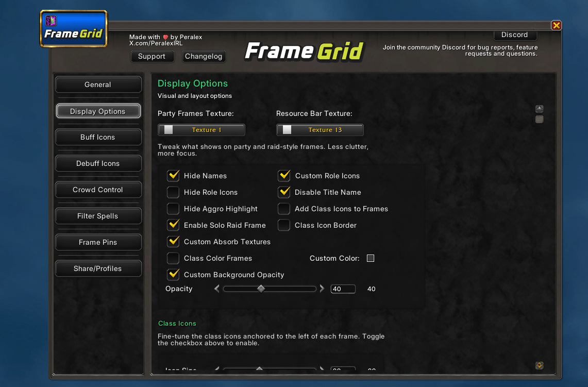Open the Custom Color swatch

click(371, 258)
